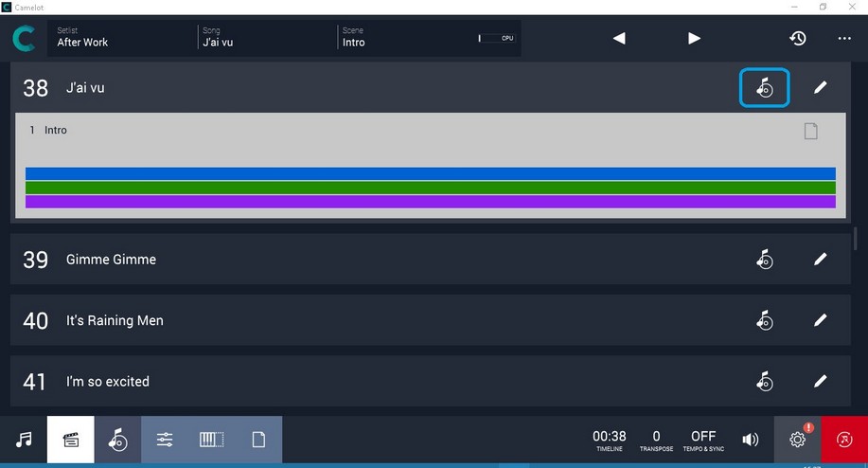Click the blue layer bar in Intro scene
868x468 pixels.
[430, 173]
